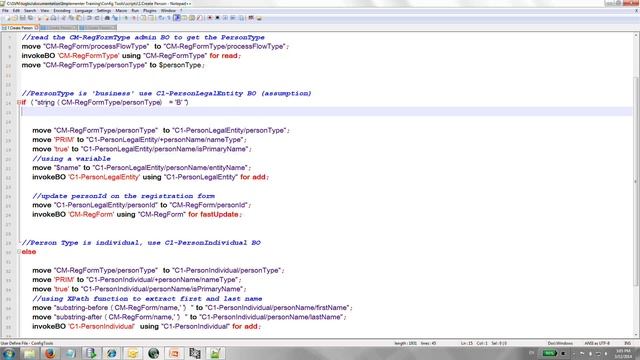Toggle Show All Characters in the toolbar
This screenshot has height=360, width=640.
(x=169, y=18)
